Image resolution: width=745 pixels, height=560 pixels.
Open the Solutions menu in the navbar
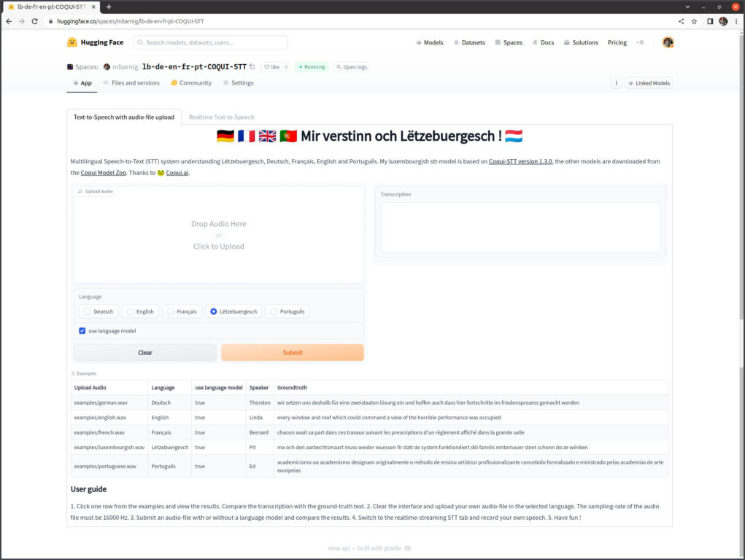pos(581,42)
